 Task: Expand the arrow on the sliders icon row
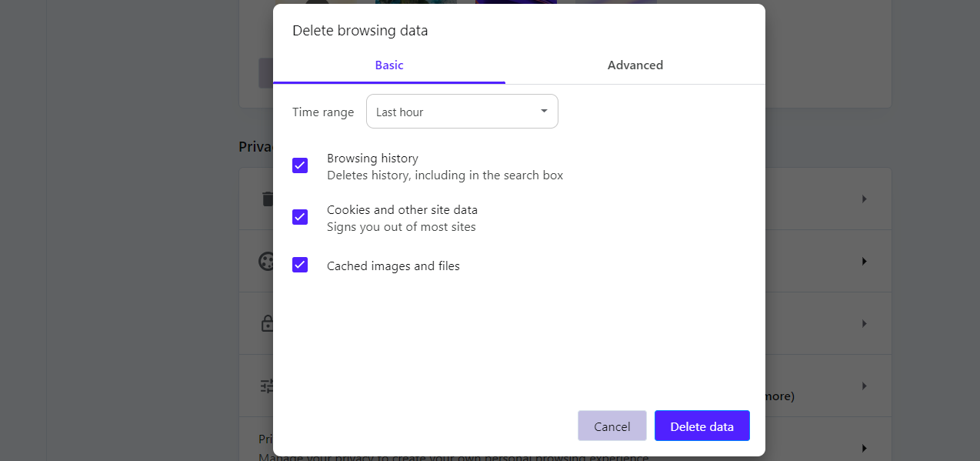click(864, 386)
